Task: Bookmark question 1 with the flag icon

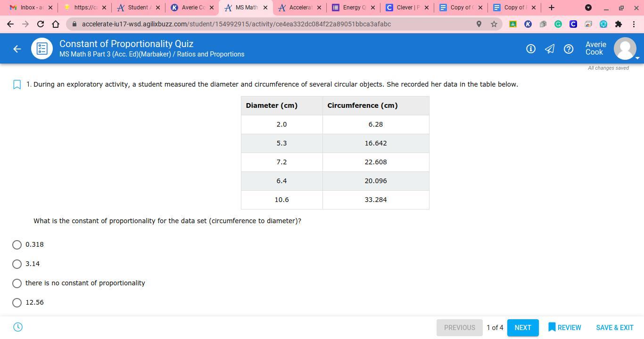Action: (17, 85)
